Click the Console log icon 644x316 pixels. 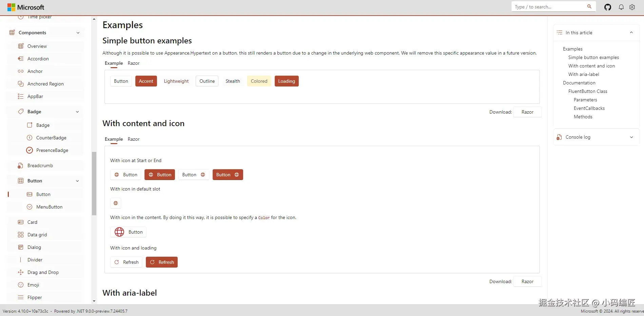point(559,137)
